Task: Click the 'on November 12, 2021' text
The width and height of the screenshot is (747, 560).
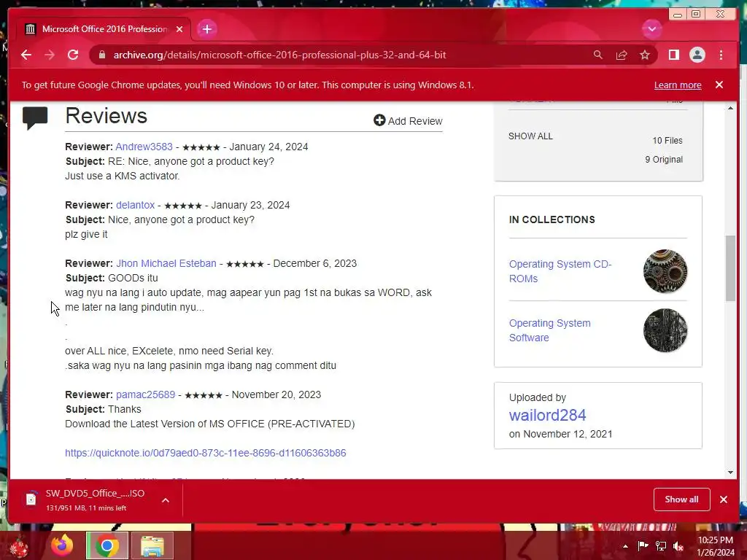Action: pyautogui.click(x=561, y=434)
